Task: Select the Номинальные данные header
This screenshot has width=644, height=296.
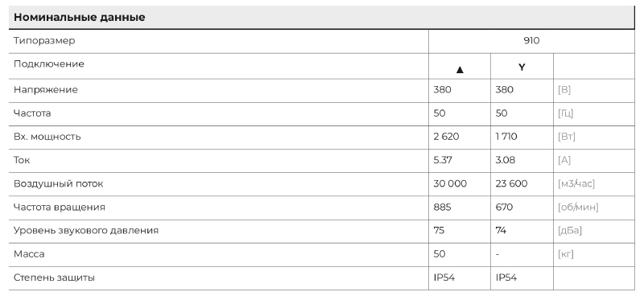Action: [x=79, y=17]
